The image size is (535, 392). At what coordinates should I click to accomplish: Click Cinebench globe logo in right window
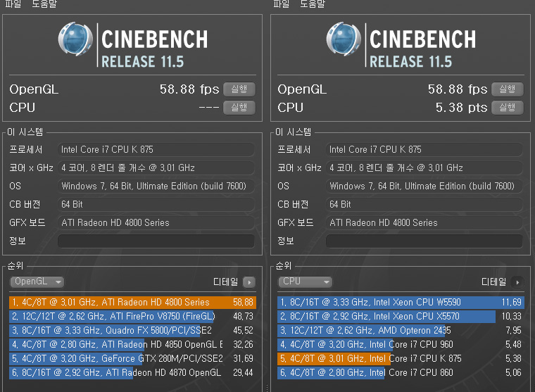pos(344,39)
